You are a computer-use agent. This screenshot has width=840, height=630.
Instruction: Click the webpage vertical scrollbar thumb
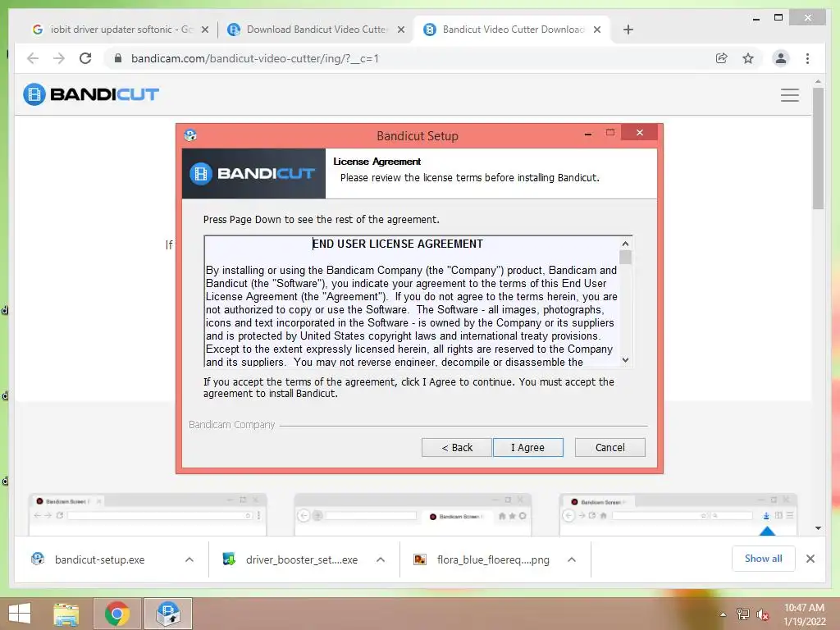[x=818, y=148]
